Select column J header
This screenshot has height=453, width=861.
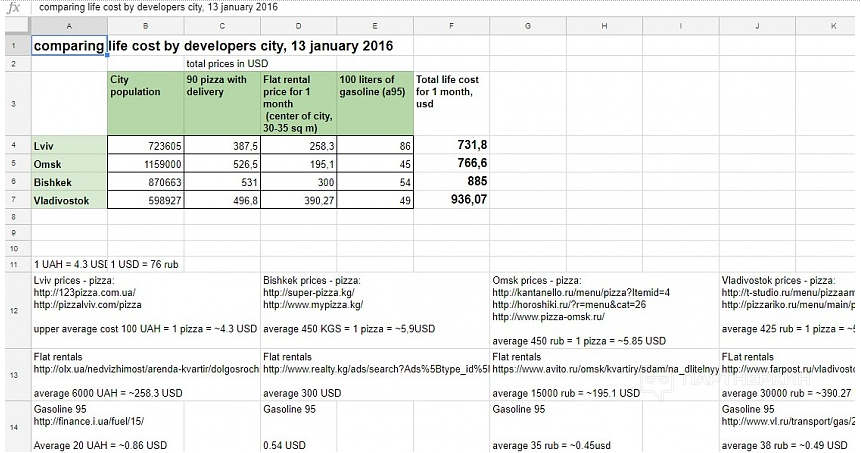click(757, 26)
